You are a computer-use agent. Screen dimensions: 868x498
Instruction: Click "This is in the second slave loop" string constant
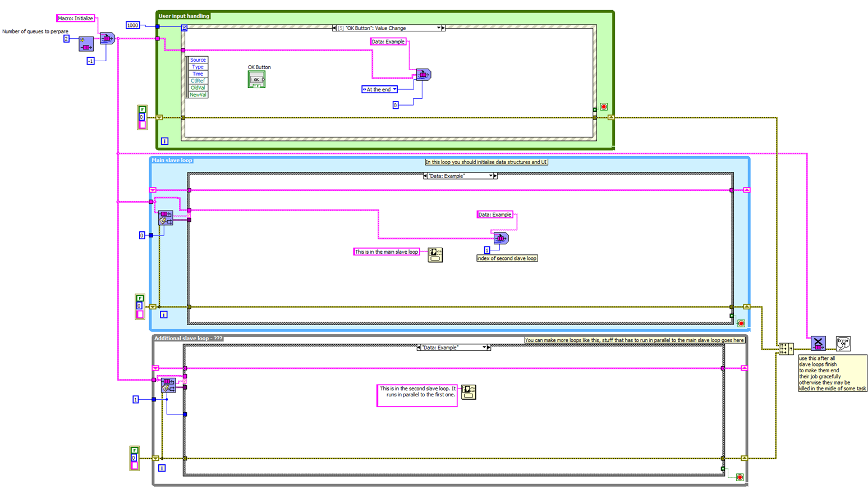tap(417, 395)
